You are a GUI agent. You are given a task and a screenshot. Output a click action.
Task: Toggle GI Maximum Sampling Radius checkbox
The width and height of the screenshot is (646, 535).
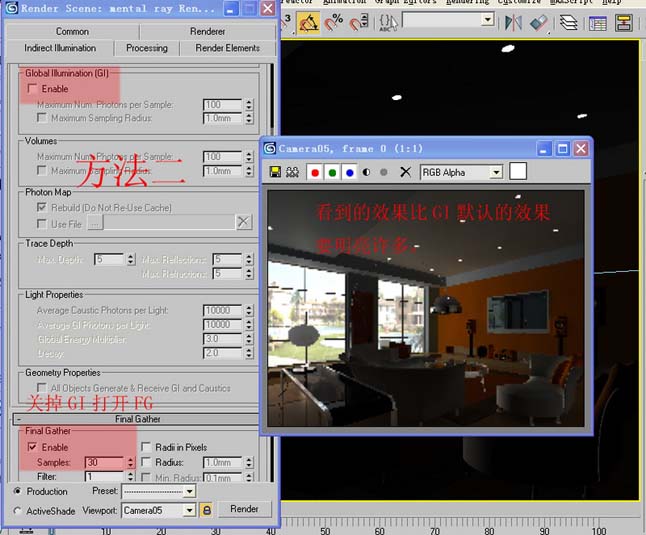click(42, 118)
